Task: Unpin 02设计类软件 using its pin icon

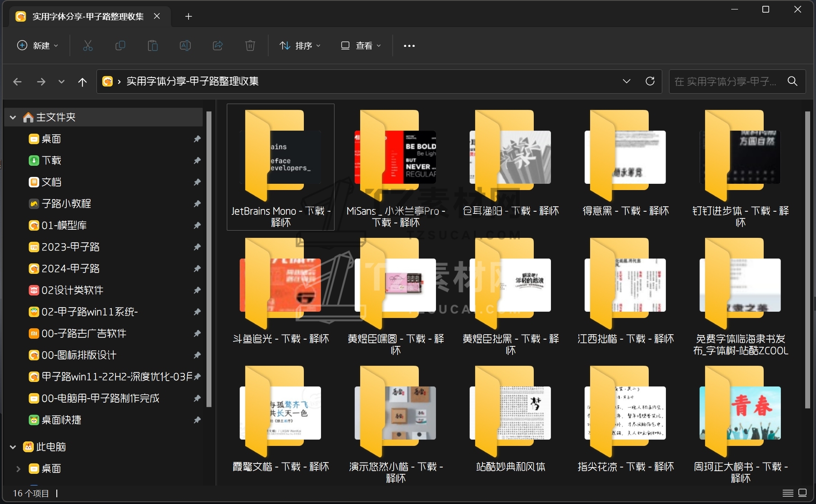Action: click(x=197, y=290)
